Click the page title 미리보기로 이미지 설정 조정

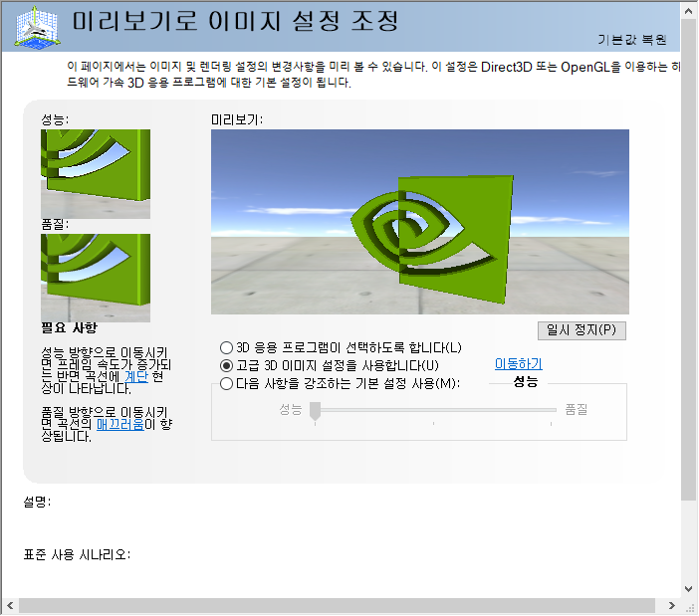[x=235, y=21]
